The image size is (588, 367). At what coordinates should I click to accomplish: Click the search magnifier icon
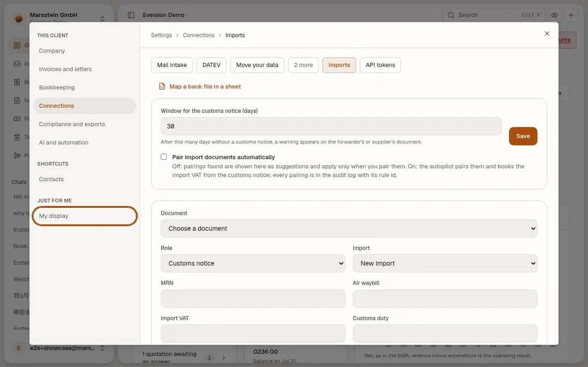click(451, 15)
